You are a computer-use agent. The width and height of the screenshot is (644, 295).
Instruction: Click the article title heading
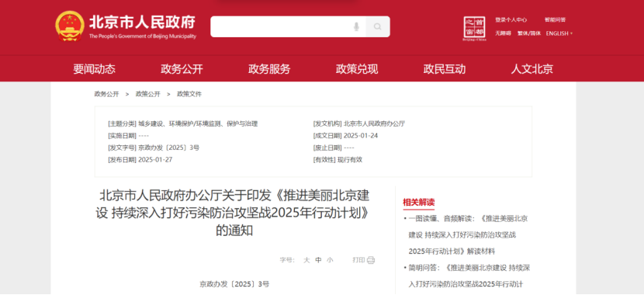coord(234,213)
